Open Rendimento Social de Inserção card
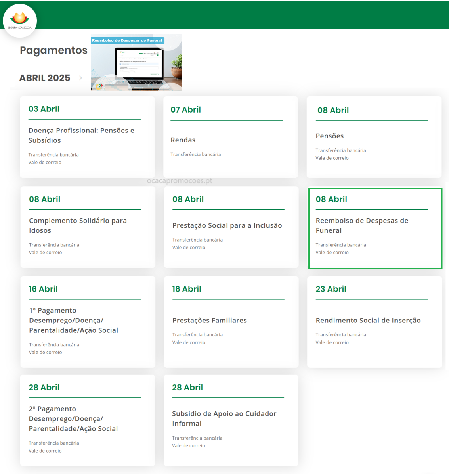449x476 pixels. point(374,322)
